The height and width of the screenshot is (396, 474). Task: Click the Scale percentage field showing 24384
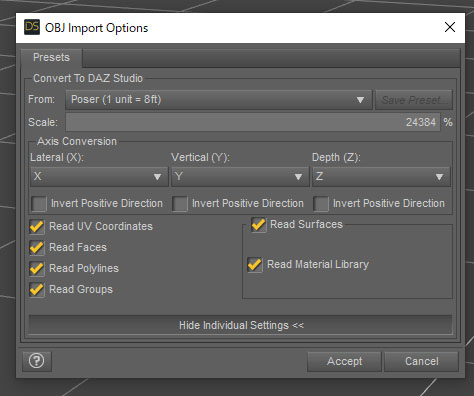(253, 122)
